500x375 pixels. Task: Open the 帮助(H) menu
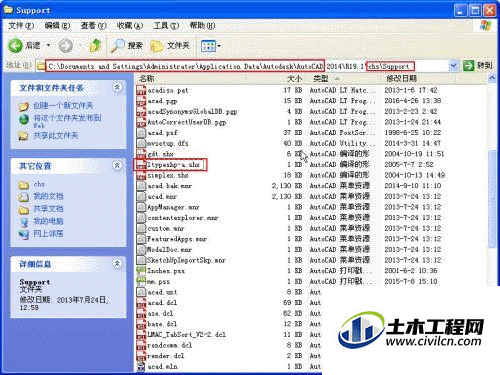tap(202, 25)
